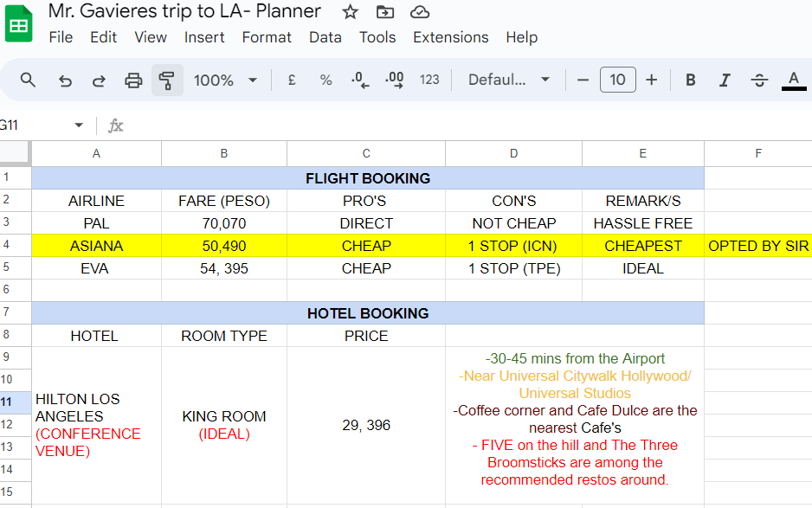Image resolution: width=812 pixels, height=508 pixels.
Task: Click the search menus magnifier icon
Action: click(28, 80)
